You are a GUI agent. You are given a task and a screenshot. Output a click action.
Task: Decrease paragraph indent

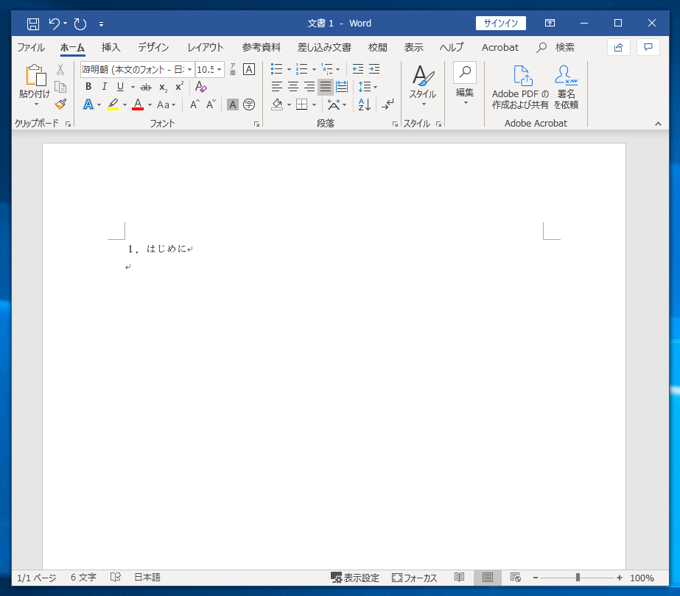(x=358, y=69)
